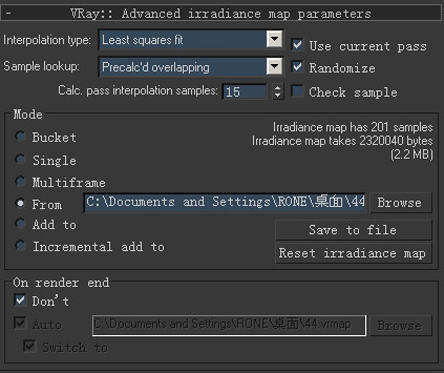The height and width of the screenshot is (373, 444).
Task: Open the Sample lookup dropdown arrow
Action: tap(274, 67)
